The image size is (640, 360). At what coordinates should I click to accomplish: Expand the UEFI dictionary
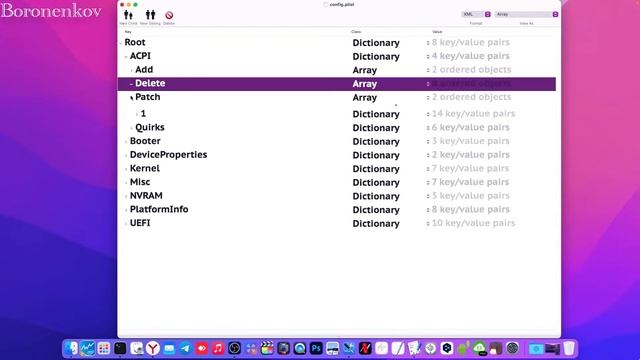126,224
